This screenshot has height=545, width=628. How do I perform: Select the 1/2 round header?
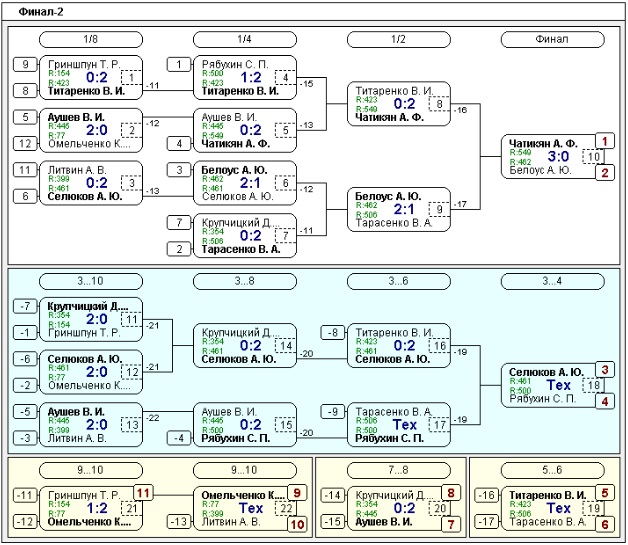[399, 39]
